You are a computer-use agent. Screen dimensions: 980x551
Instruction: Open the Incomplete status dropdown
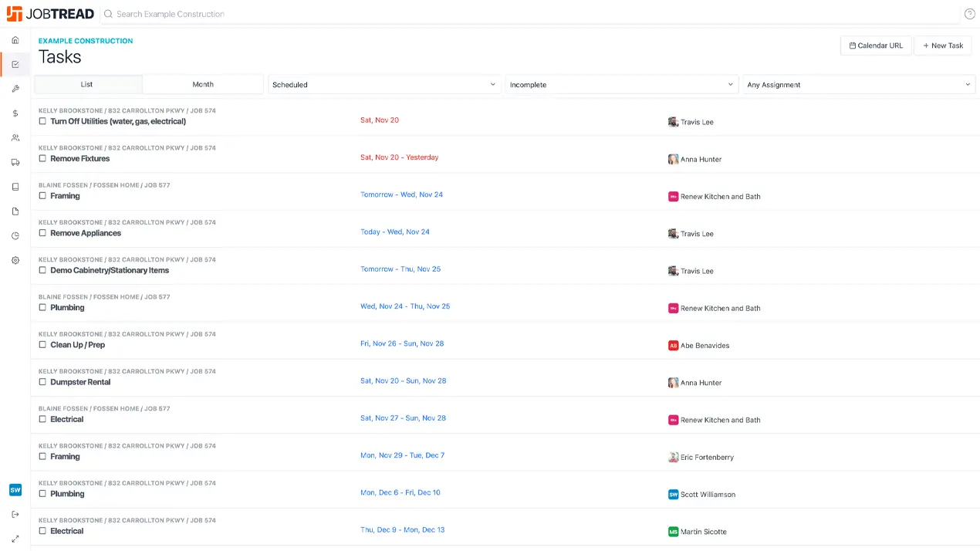(621, 85)
